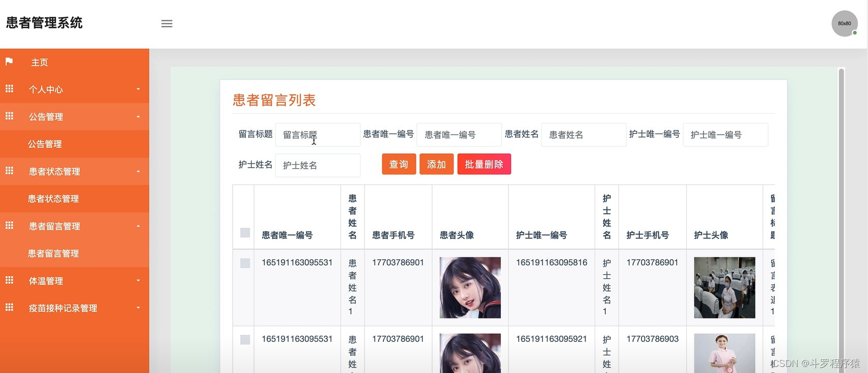The width and height of the screenshot is (868, 373).
Task: Click the flag icon beside 主页
Action: 9,62
